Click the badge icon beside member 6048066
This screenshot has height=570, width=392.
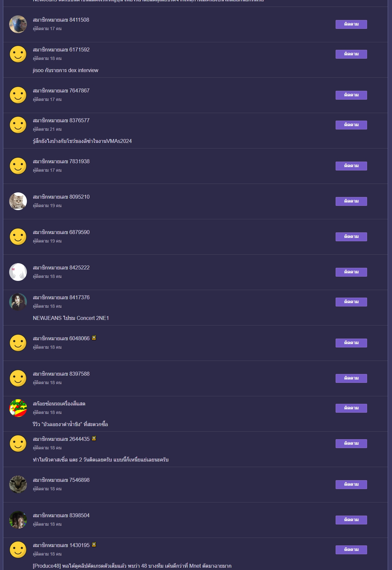[x=94, y=338]
